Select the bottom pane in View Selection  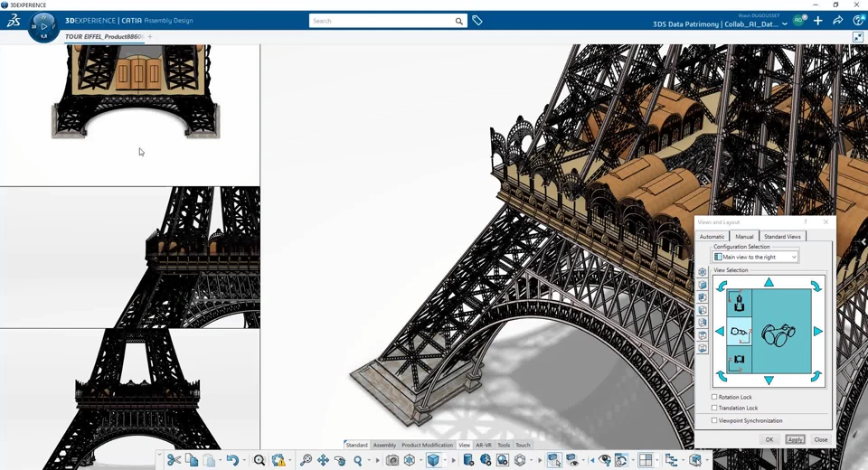739,360
